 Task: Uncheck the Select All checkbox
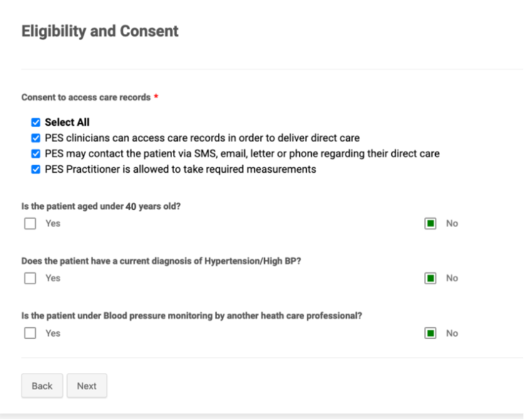click(x=36, y=122)
